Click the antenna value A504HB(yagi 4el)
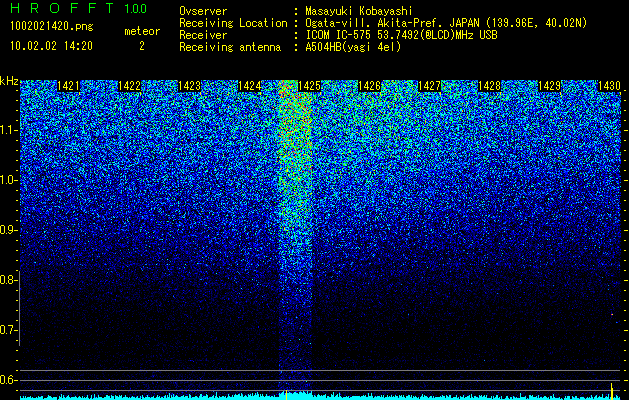This screenshot has width=629, height=400. tap(353, 47)
